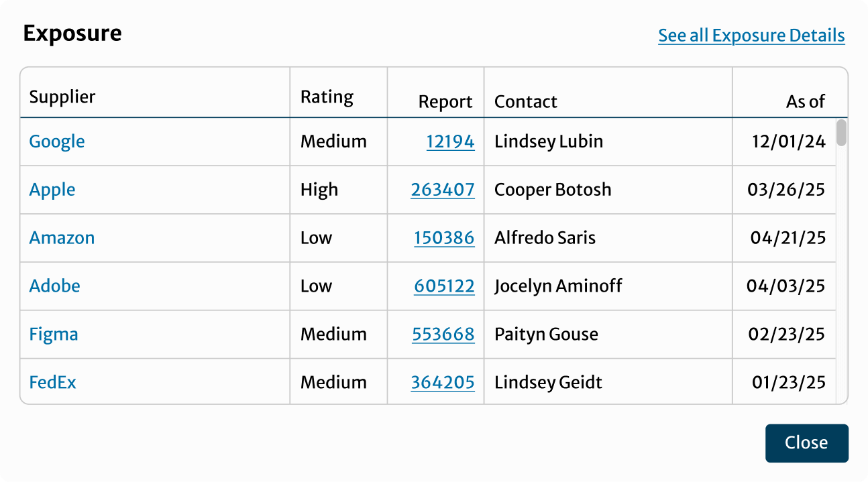Click the Report column header

[445, 101]
